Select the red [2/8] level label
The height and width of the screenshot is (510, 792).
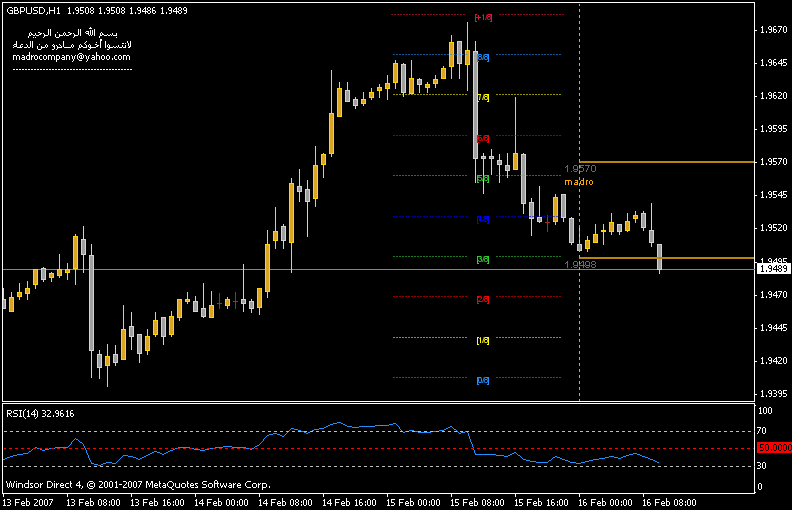pyautogui.click(x=483, y=299)
